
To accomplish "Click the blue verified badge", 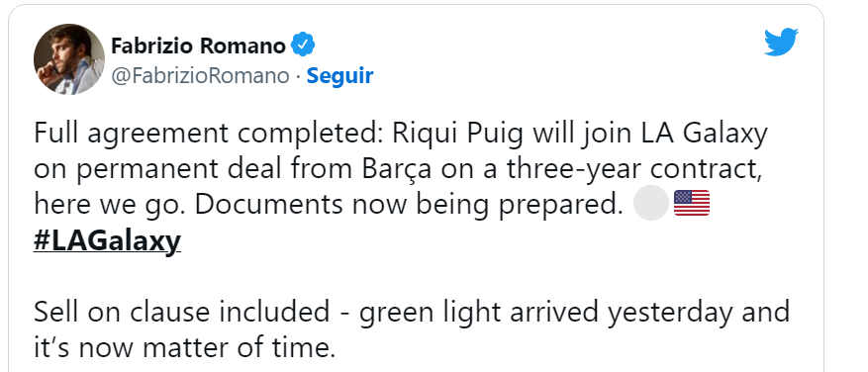I will pyautogui.click(x=303, y=46).
